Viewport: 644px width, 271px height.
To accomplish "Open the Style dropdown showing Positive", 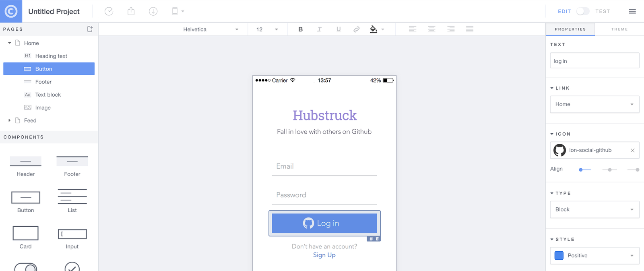I will (x=594, y=255).
